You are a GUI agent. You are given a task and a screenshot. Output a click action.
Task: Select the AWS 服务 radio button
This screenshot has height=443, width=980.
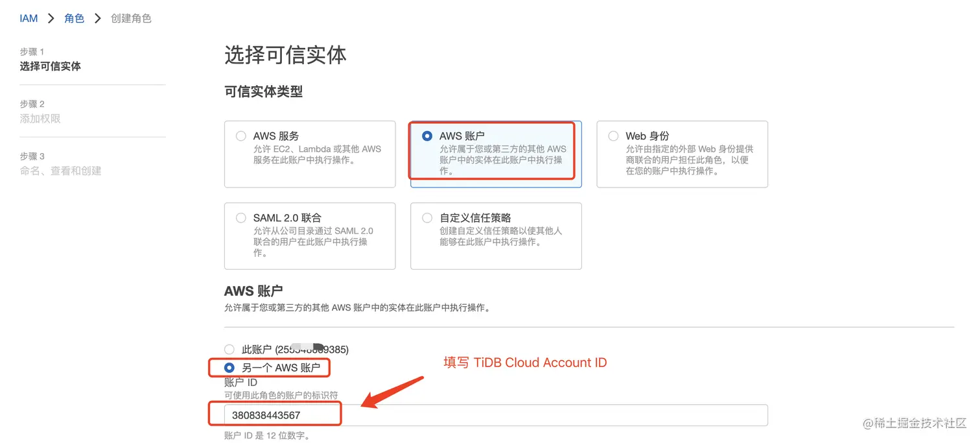pos(241,136)
